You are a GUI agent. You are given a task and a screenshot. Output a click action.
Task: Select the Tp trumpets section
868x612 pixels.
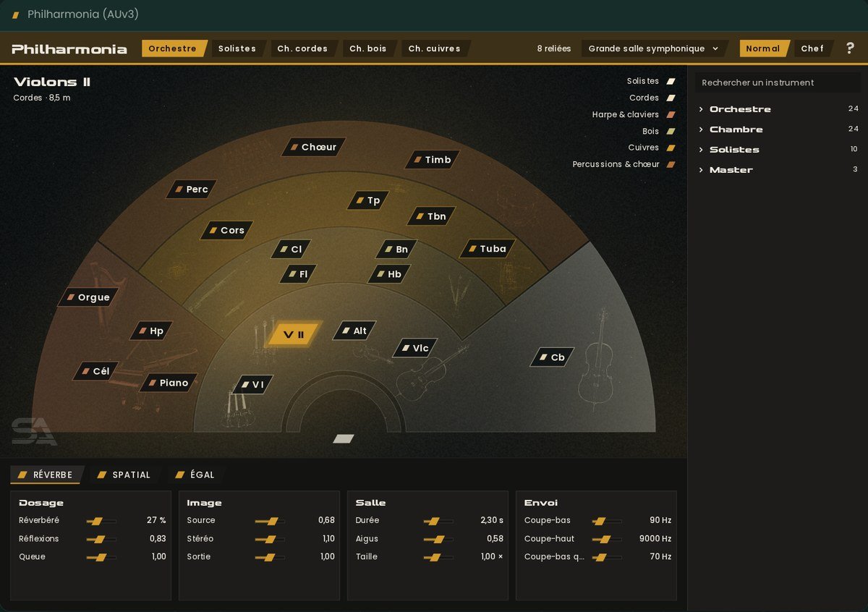coord(368,200)
